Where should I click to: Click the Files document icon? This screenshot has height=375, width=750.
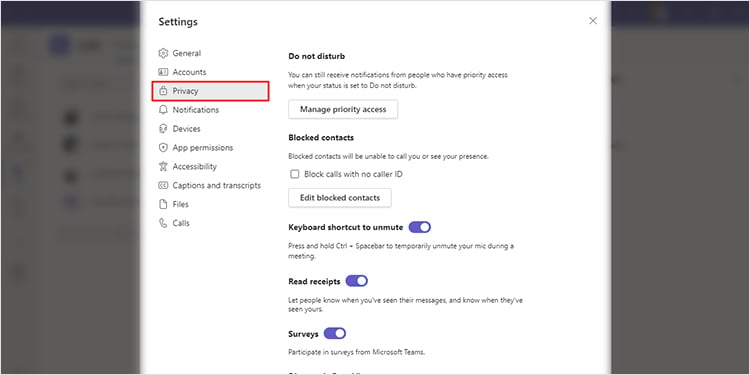tap(163, 204)
